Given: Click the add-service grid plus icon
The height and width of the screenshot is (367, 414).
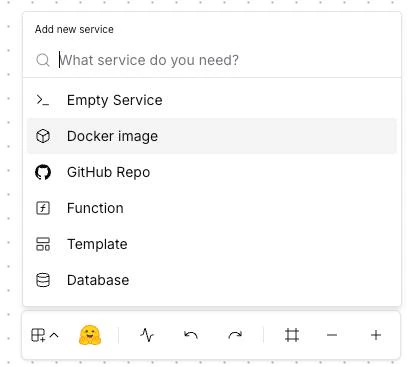Looking at the screenshot, I should [38, 335].
